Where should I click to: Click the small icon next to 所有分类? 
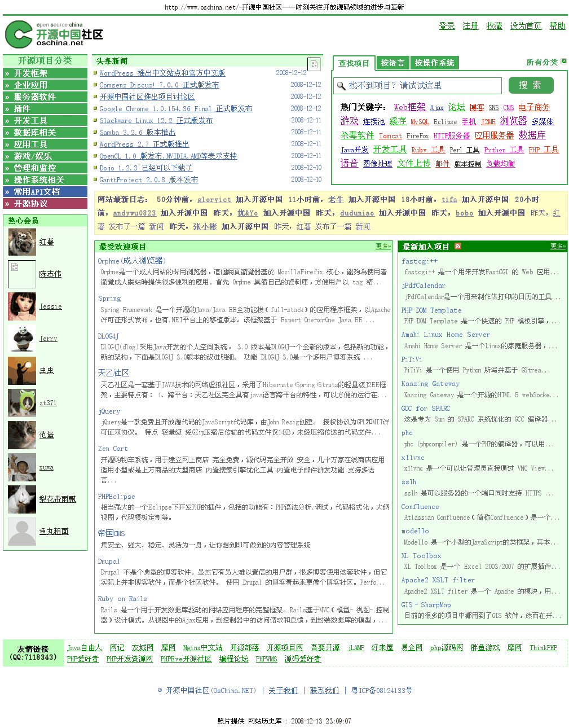563,62
